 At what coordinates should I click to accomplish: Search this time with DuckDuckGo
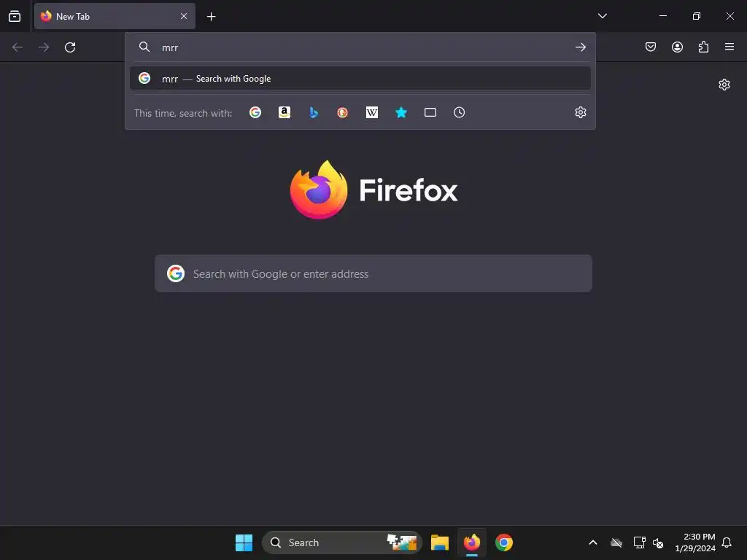343,113
